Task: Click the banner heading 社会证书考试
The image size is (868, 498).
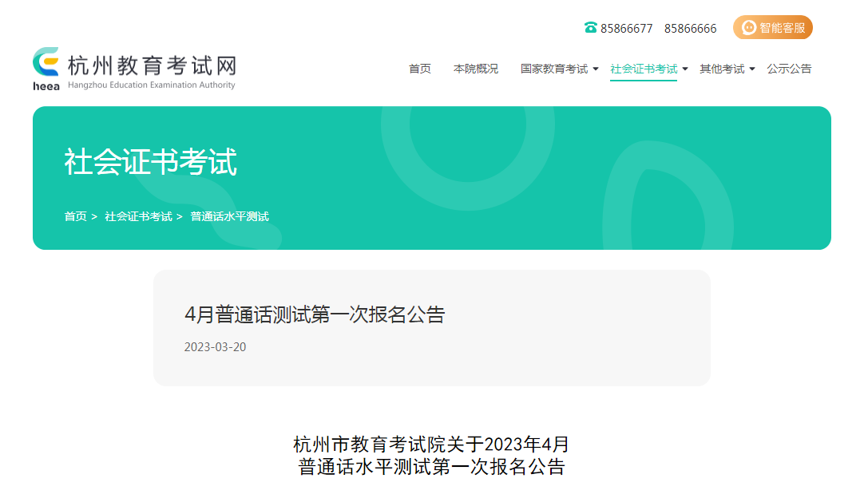Action: click(151, 161)
